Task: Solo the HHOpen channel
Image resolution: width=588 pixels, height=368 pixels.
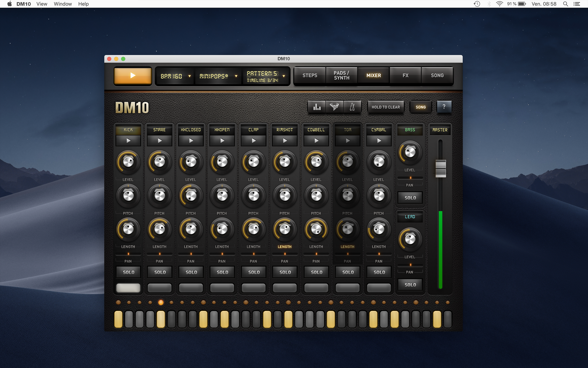Action: pos(222,272)
